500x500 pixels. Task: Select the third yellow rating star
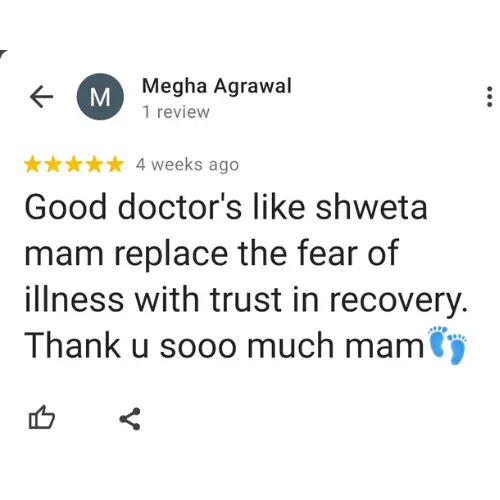pyautogui.click(x=74, y=165)
